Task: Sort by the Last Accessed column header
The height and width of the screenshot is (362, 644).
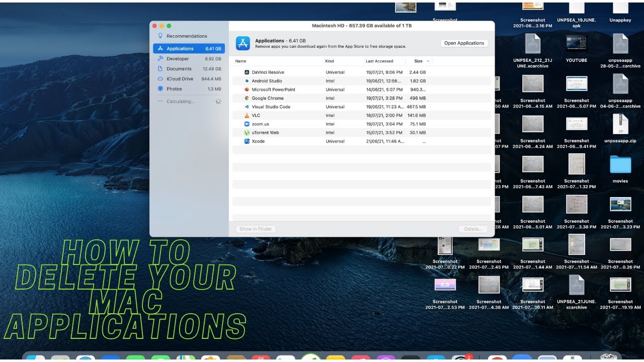Action: tap(379, 61)
